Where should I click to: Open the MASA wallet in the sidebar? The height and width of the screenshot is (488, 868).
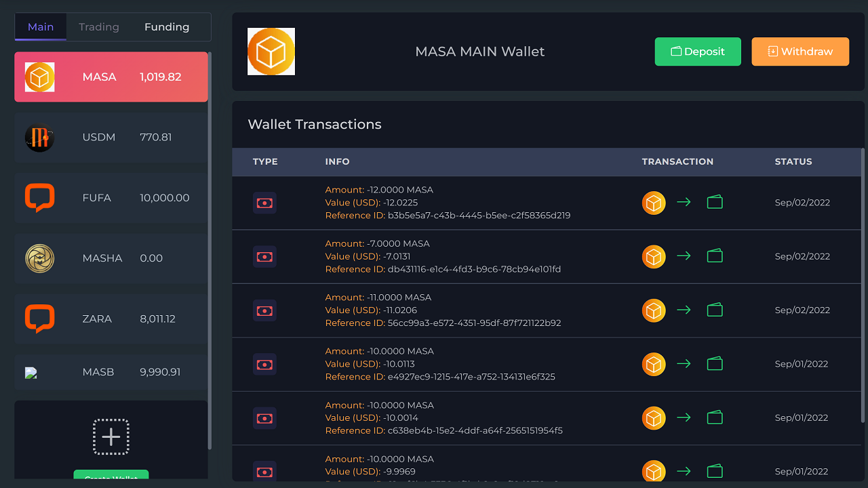[111, 77]
